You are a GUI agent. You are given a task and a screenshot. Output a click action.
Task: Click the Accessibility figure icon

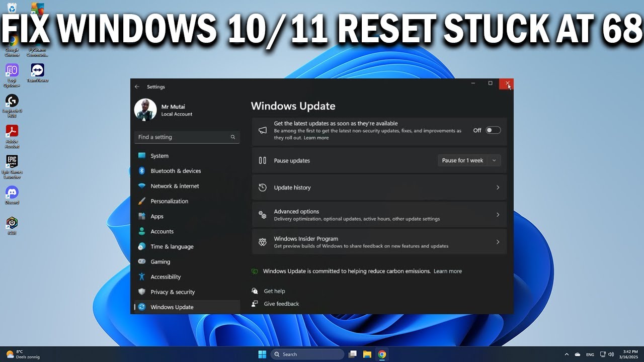click(x=142, y=277)
